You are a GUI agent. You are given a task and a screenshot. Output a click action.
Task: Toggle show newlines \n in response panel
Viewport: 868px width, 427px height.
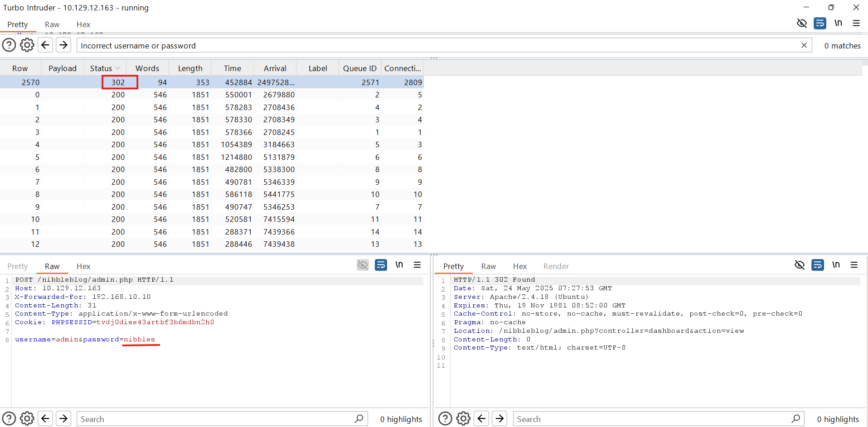[836, 265]
